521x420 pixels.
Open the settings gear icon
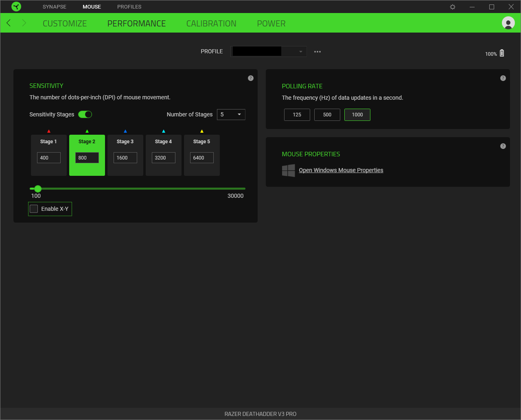[x=452, y=7]
